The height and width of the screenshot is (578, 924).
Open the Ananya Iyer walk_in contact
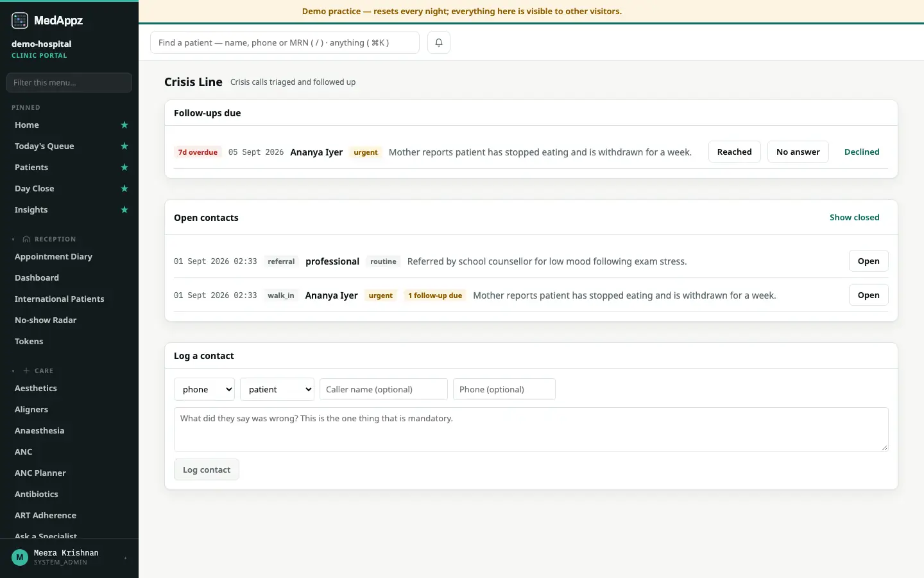(x=869, y=295)
